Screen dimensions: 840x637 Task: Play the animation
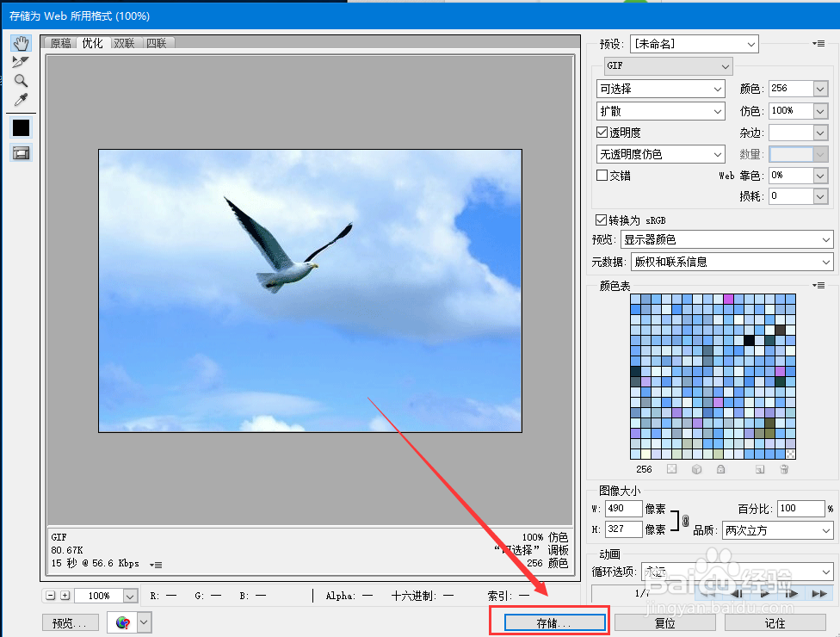click(765, 593)
